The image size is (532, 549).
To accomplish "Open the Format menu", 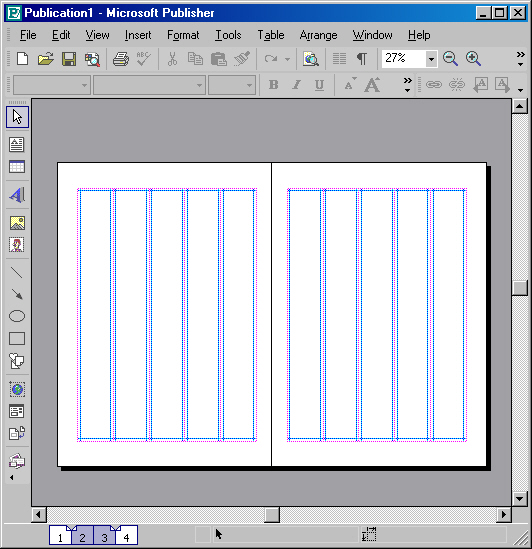I will 183,35.
